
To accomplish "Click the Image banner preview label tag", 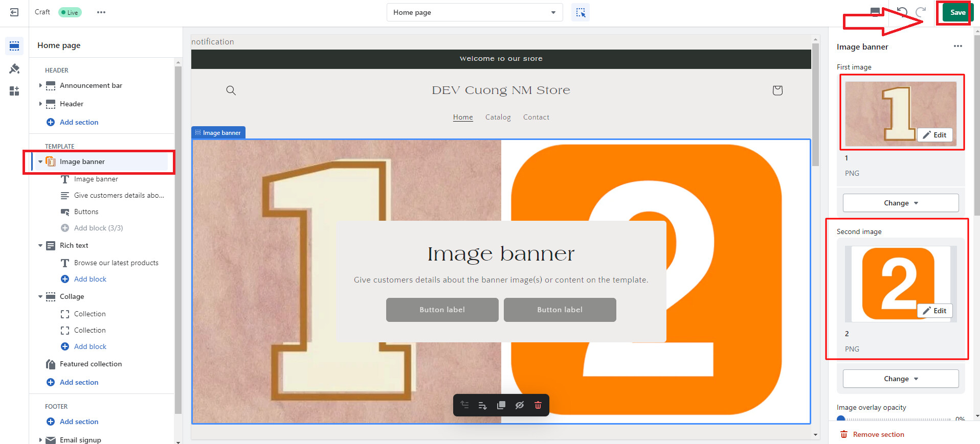I will [x=218, y=132].
